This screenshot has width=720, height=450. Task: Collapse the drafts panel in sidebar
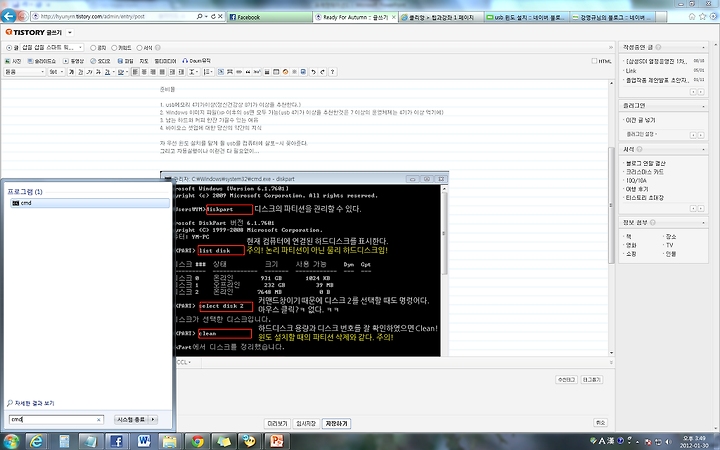703,47
